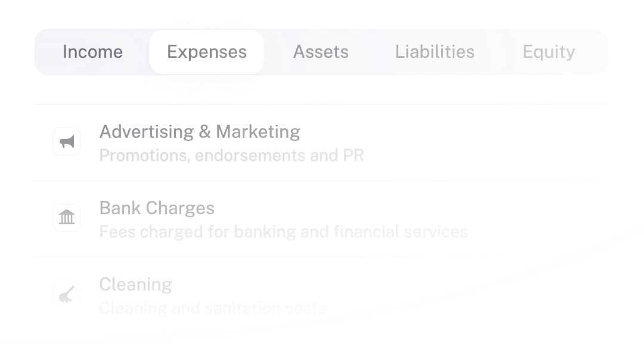Open the Advertising & Marketing account
Image resolution: width=644 pixels, height=358 pixels.
[x=200, y=132]
